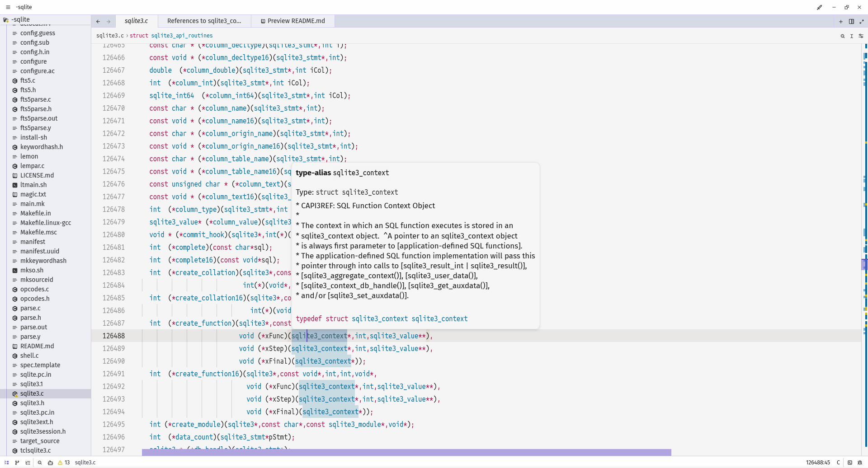Click cursor position 126488:45 to go to line
Image resolution: width=868 pixels, height=468 pixels.
click(x=818, y=463)
